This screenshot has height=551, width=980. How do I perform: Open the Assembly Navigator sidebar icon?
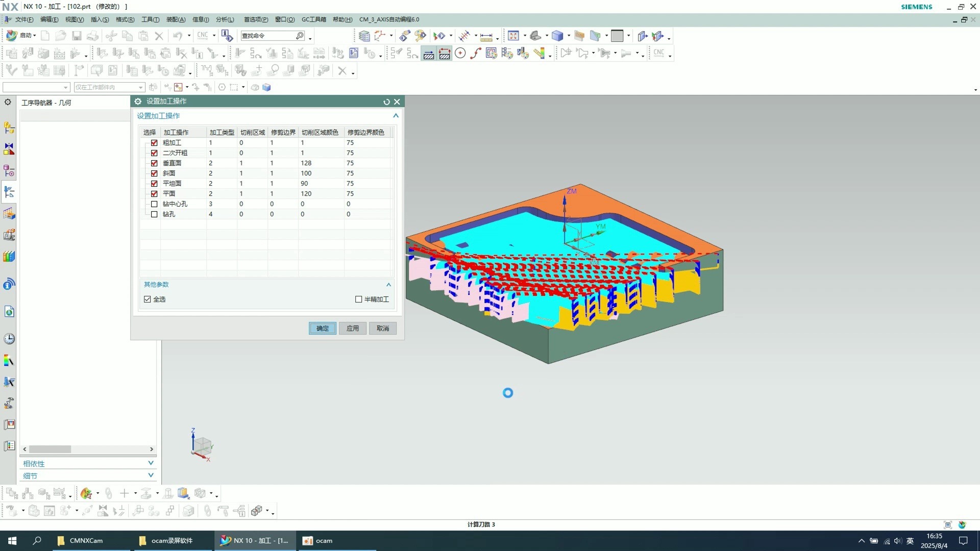[x=9, y=128]
